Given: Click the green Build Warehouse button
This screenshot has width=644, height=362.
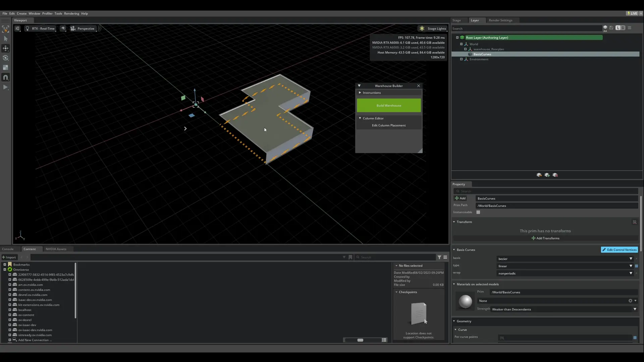Looking at the screenshot, I should click(x=389, y=106).
